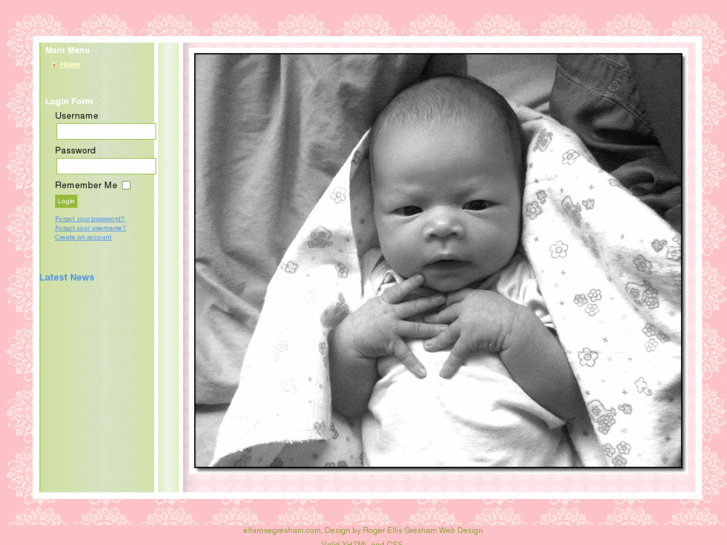
Task: Click the Remember Me label
Action: 86,185
